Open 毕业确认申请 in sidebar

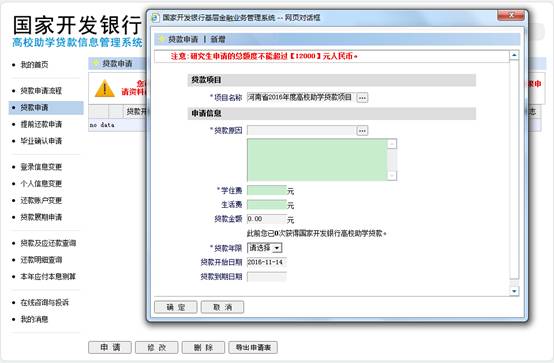coord(41,141)
